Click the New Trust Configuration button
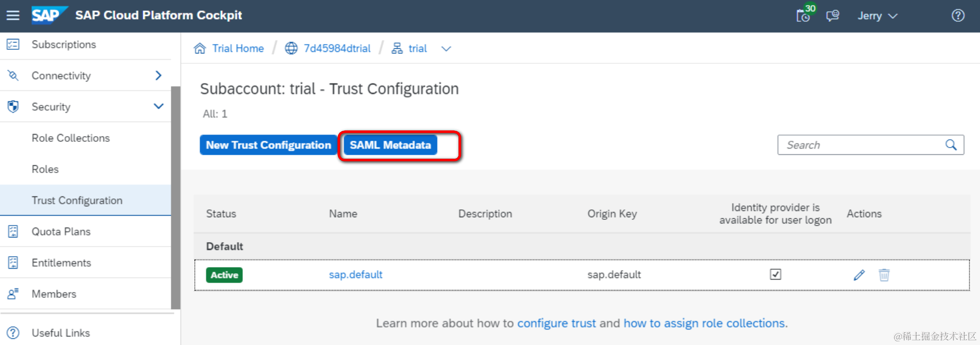Screen dimensions: 980x345 [268, 145]
